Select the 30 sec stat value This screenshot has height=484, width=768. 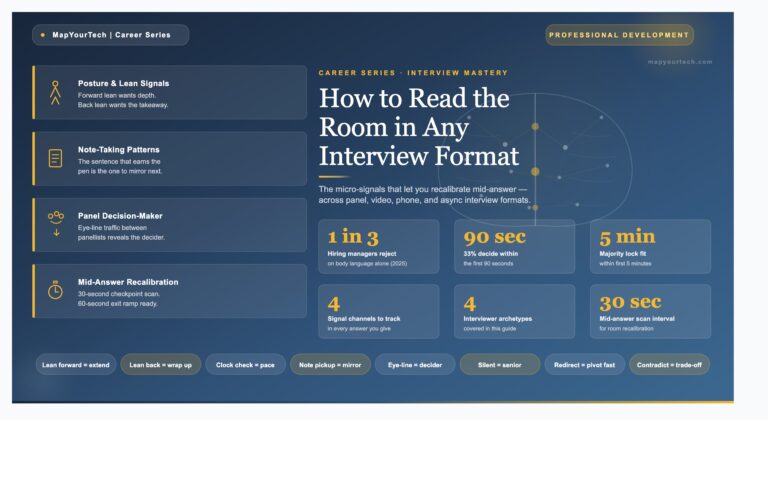pos(630,302)
